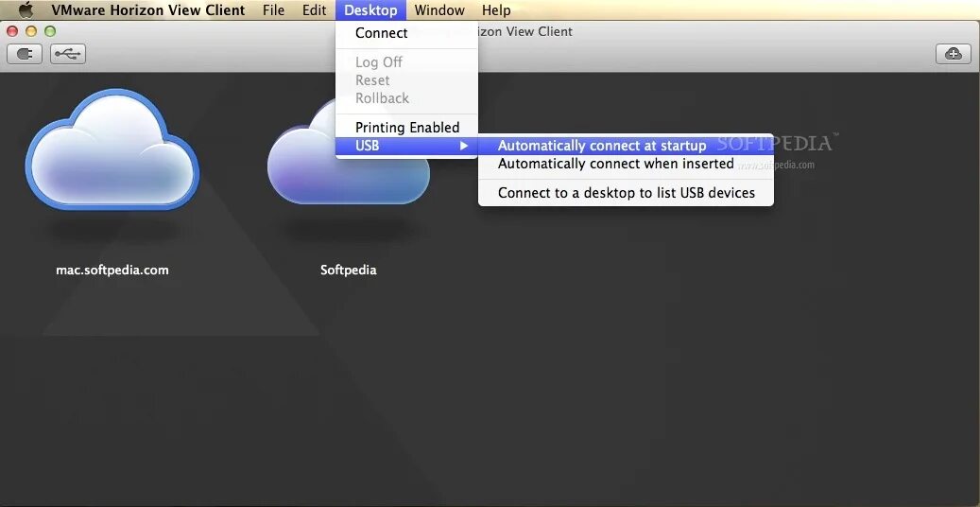
Task: Open the VMware Horizon View Client menu
Action: (x=148, y=10)
